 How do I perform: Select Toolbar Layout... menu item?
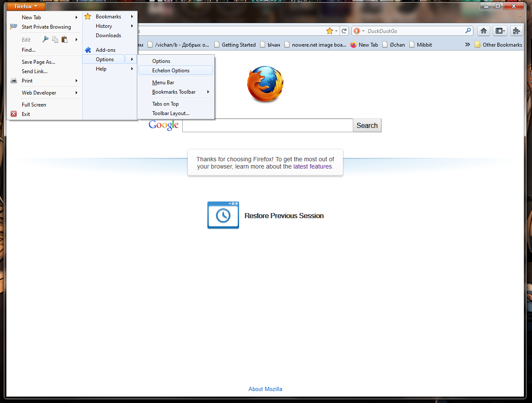[x=176, y=113]
